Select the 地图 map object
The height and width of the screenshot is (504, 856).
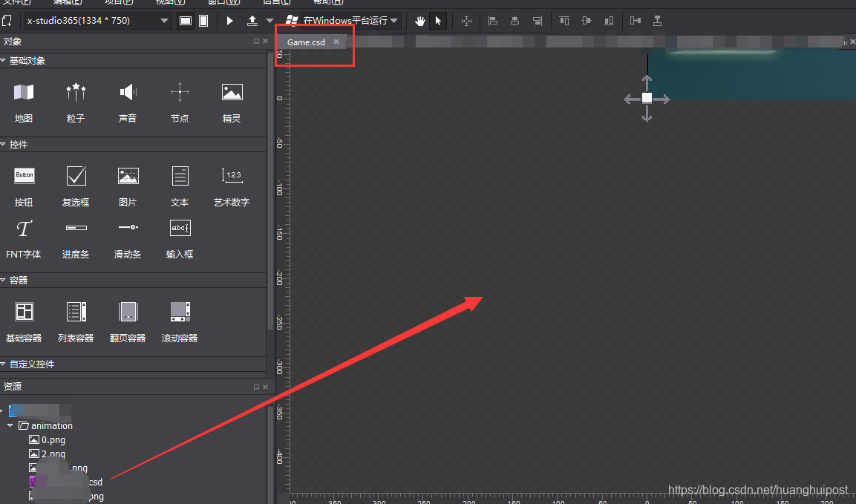pos(24,102)
